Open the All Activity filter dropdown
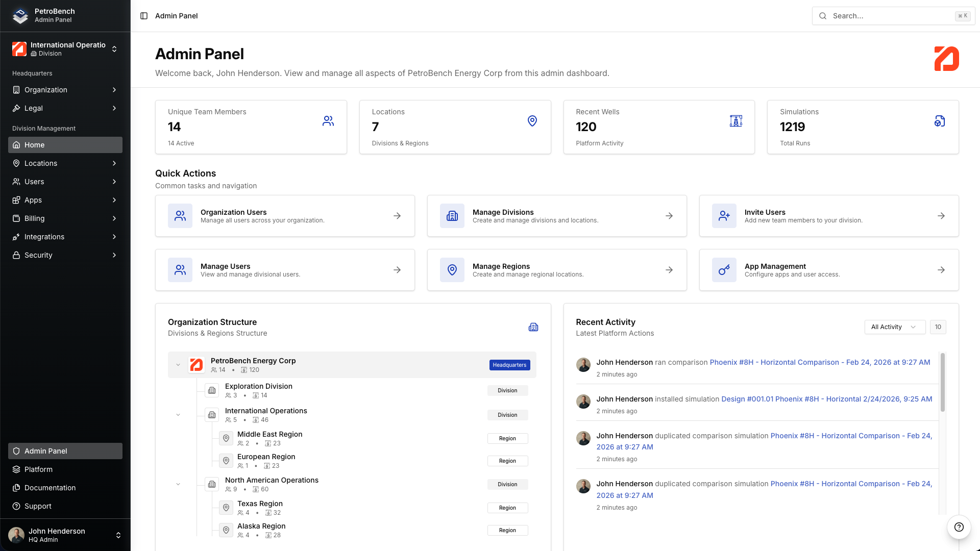The height and width of the screenshot is (551, 980). coord(894,327)
